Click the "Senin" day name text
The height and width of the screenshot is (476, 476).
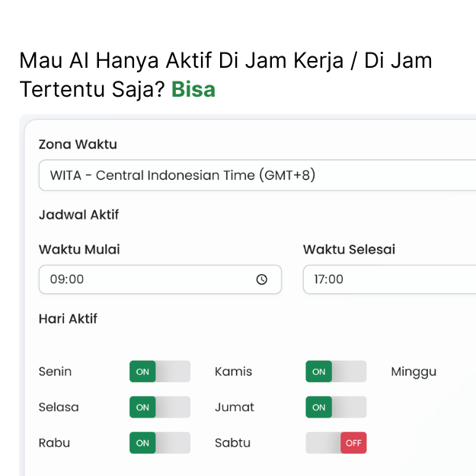(x=55, y=372)
